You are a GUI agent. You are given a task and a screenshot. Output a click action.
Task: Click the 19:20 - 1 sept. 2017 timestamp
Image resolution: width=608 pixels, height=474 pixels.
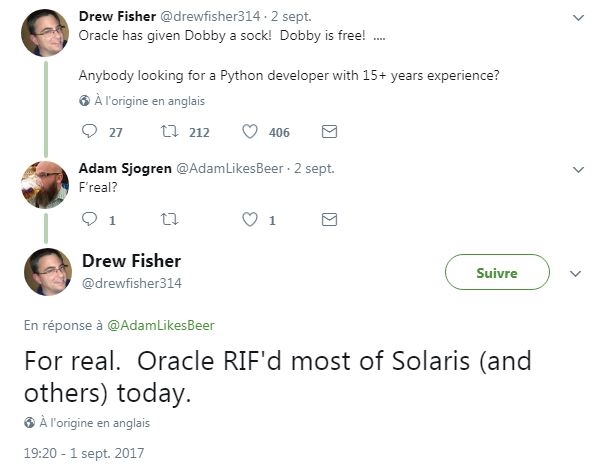84,452
